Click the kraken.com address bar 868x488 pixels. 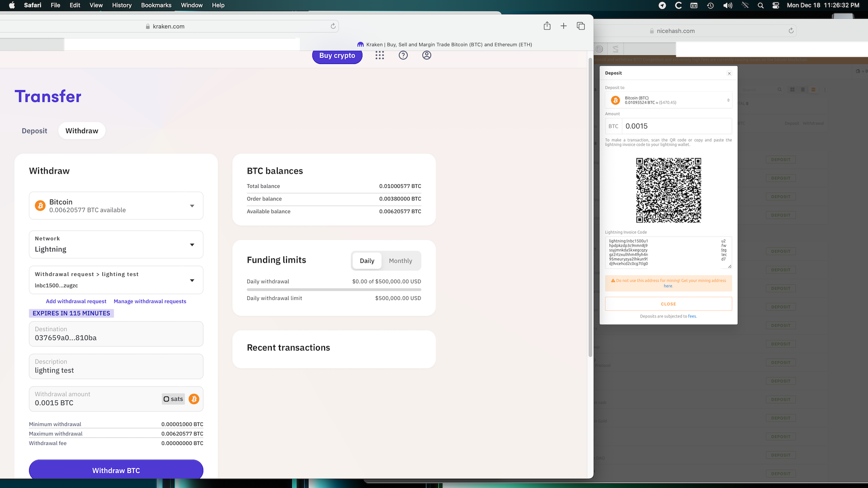click(x=169, y=26)
